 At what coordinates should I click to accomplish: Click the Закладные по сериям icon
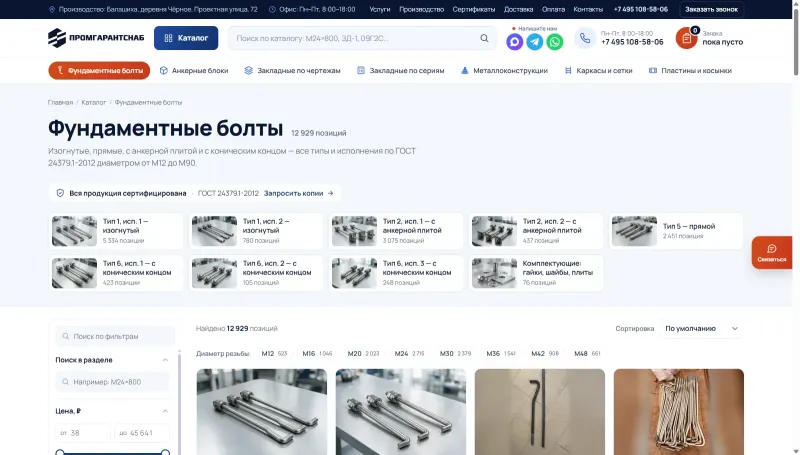(361, 70)
